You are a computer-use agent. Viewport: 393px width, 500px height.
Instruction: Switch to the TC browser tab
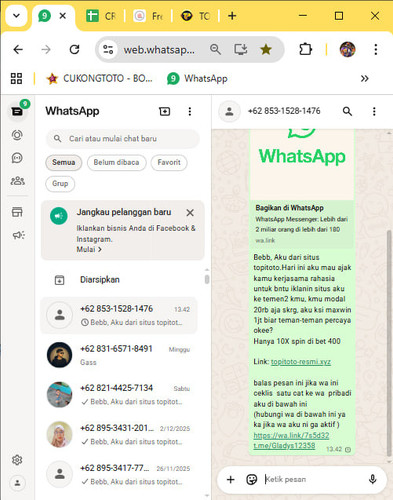[196, 16]
